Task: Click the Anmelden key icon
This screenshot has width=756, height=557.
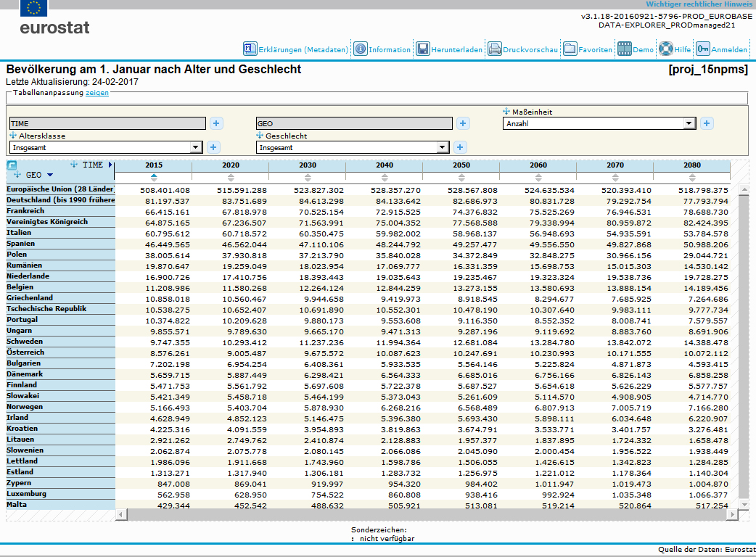Action: pyautogui.click(x=702, y=49)
